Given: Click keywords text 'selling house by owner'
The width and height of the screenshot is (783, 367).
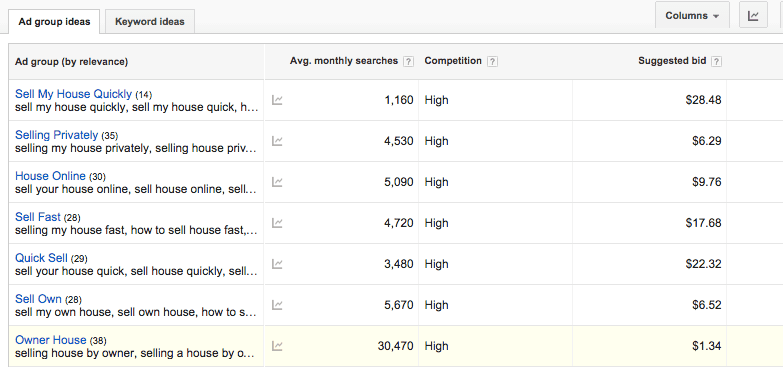Looking at the screenshot, I should click(75, 353).
